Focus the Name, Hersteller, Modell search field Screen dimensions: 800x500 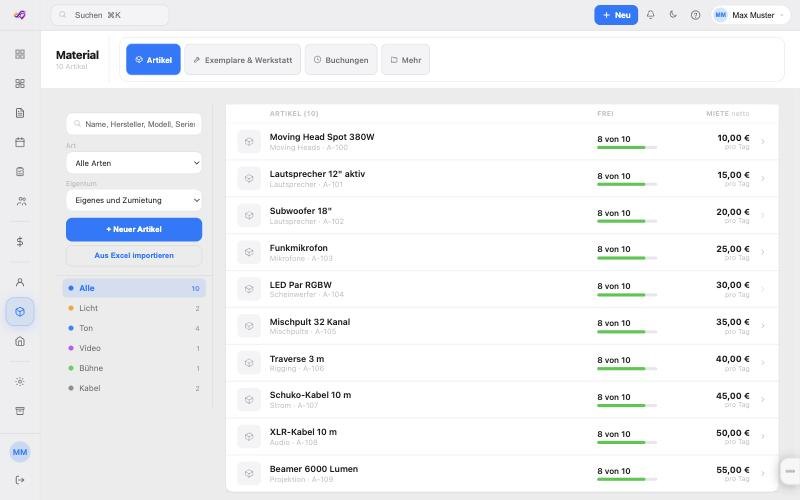click(x=134, y=124)
